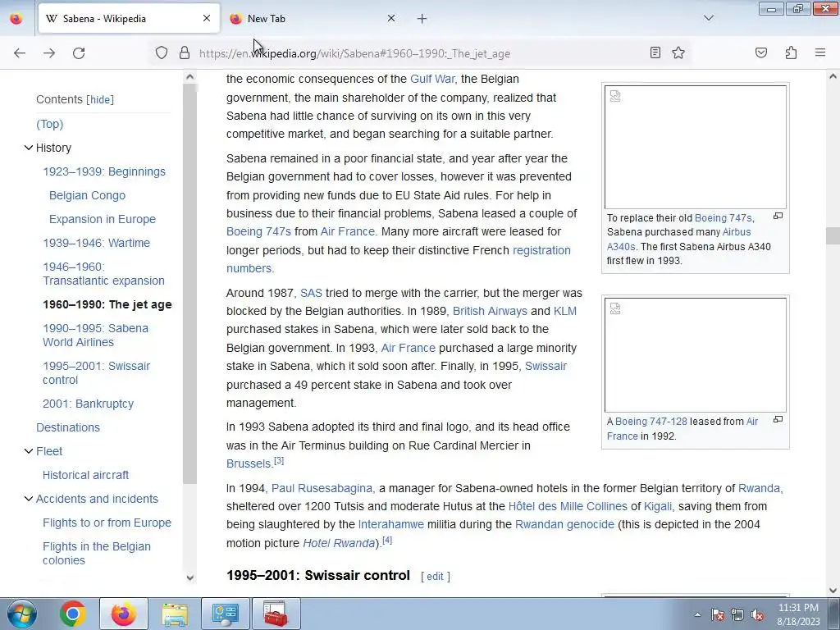Close the Sabena - Wikipedia tab
The height and width of the screenshot is (630, 840).
[207, 18]
